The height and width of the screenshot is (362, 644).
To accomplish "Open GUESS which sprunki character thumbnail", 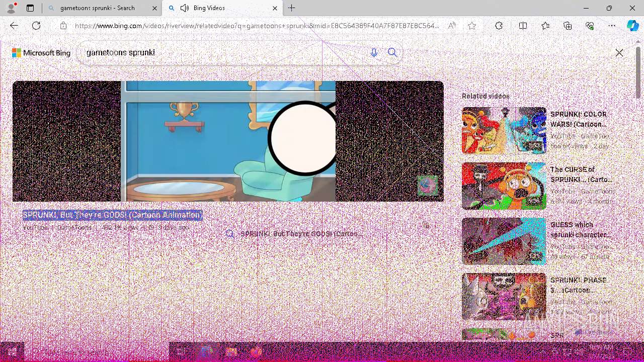I will tap(504, 241).
